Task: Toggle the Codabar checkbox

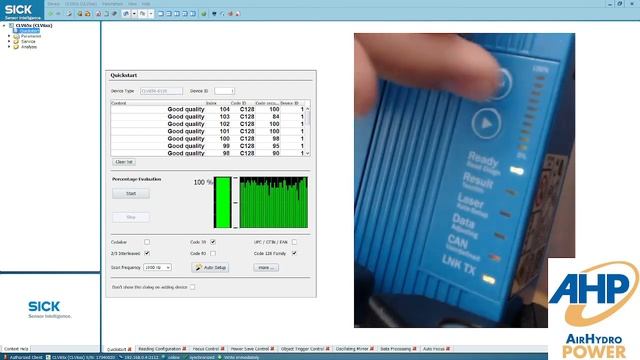Action: (x=147, y=242)
